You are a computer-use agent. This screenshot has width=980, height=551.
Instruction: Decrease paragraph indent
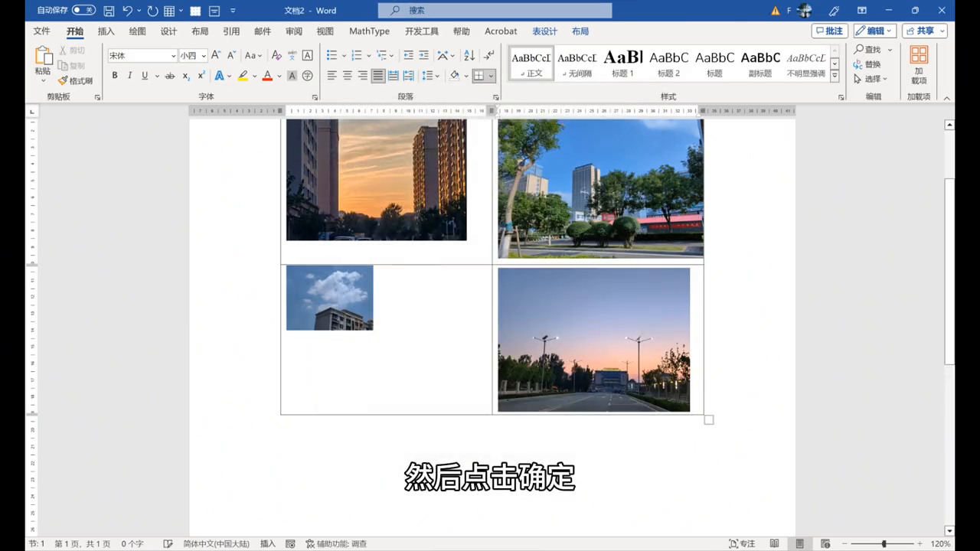click(408, 55)
